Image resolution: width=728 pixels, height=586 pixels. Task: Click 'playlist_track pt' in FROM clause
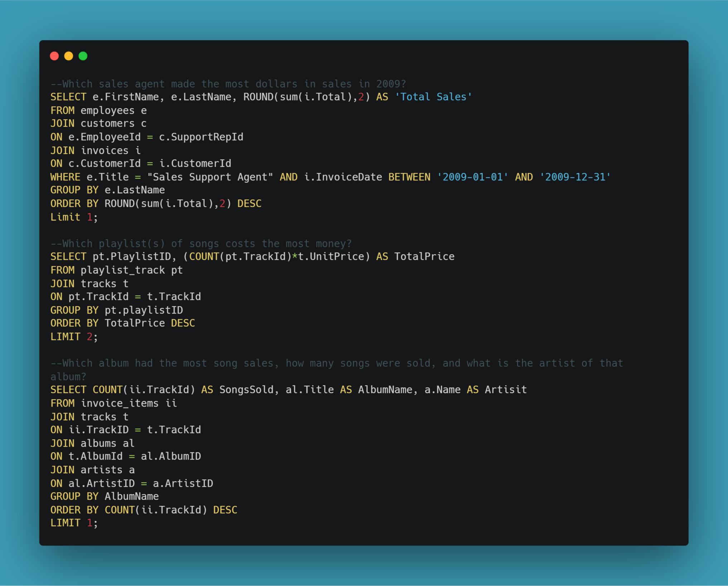pos(131,270)
